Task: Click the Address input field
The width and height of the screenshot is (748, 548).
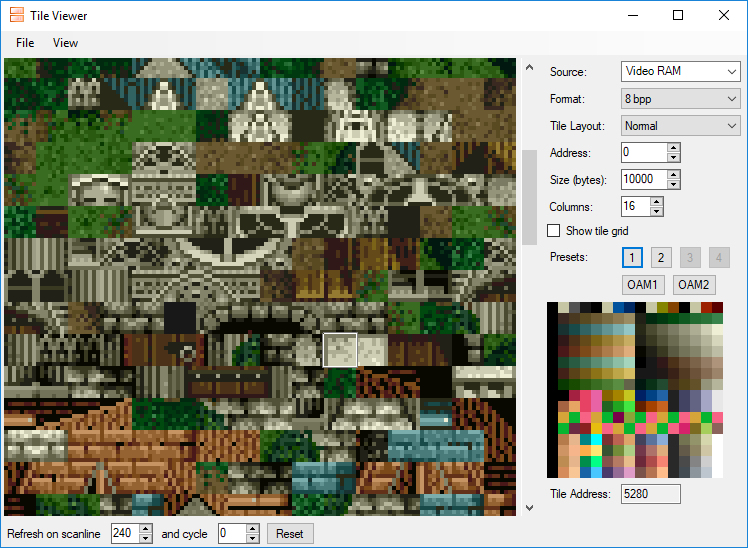Action: [644, 153]
